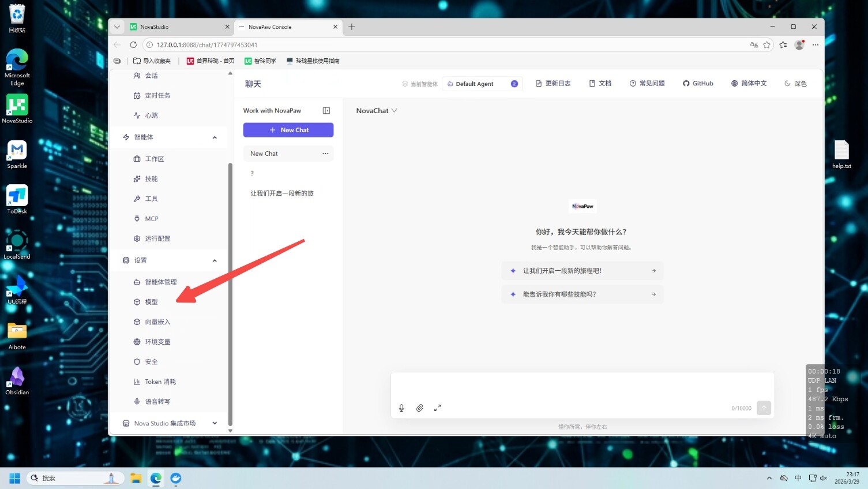Open the 模型 settings page

coord(151,302)
